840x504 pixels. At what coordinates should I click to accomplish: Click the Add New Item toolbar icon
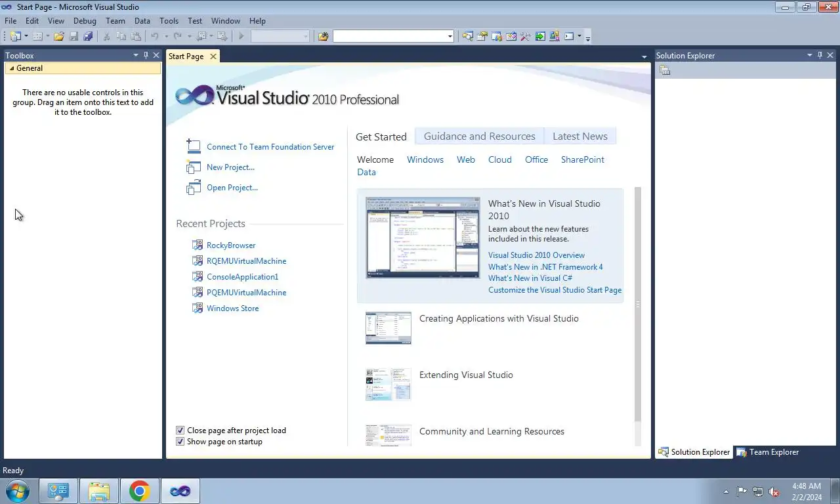tap(37, 36)
